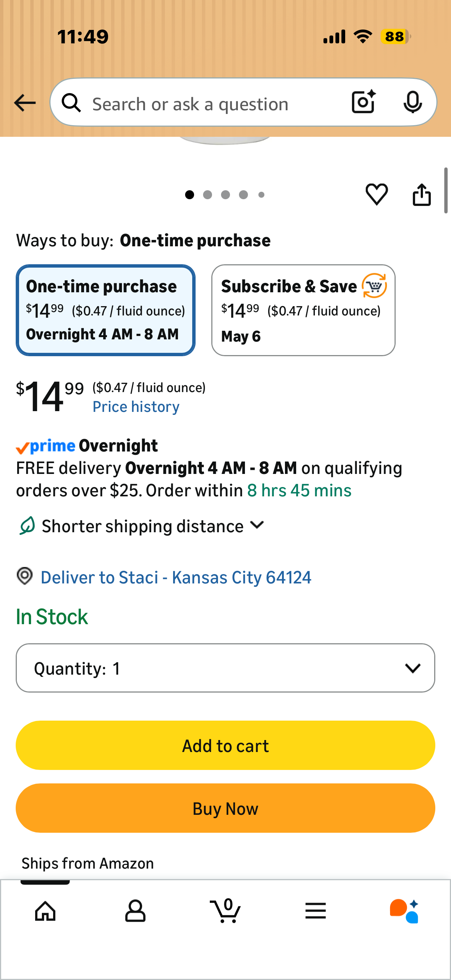Open Quantity dropdown
The height and width of the screenshot is (980, 451).
pyautogui.click(x=225, y=668)
